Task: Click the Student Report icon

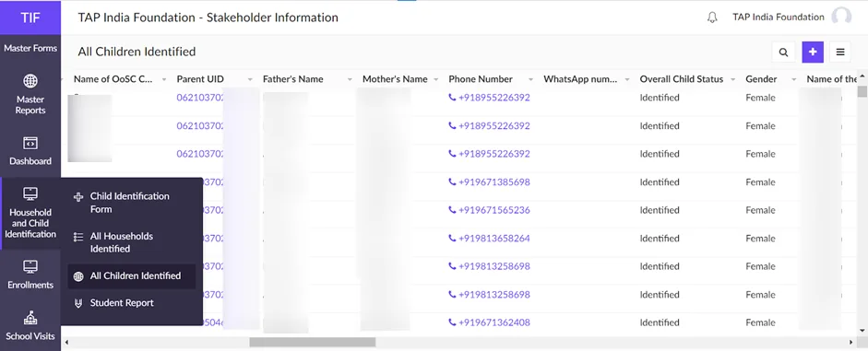Action: click(78, 303)
